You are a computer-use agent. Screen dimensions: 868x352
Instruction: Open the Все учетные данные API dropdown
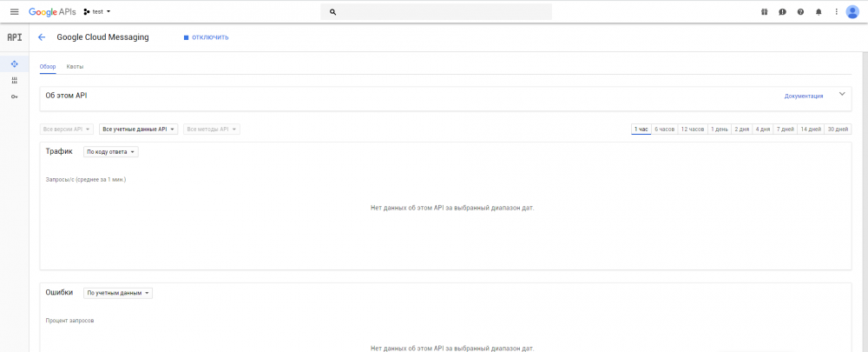(x=138, y=130)
